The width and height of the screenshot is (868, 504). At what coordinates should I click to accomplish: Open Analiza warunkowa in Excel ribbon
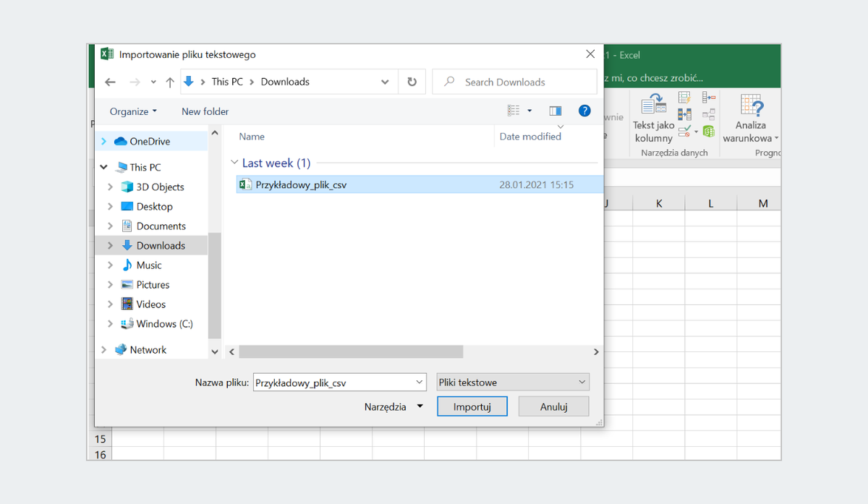click(x=751, y=119)
